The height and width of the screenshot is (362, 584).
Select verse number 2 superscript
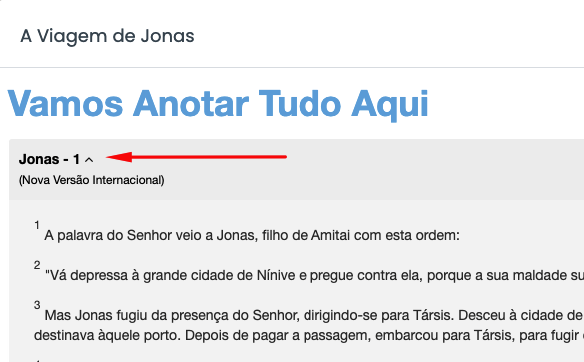tap(37, 265)
